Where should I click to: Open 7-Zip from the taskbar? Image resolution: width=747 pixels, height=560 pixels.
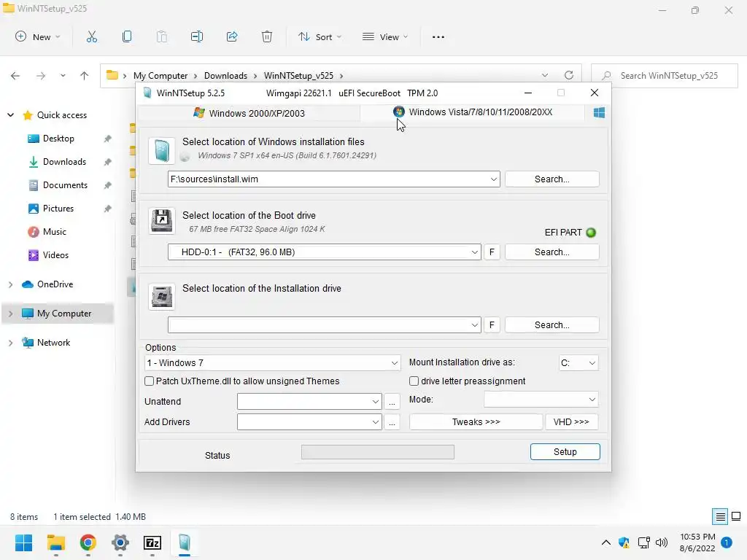tap(152, 542)
